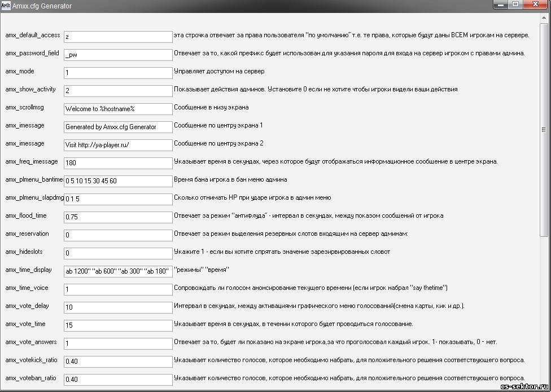Select the amx_vote_time field showing 15
Viewport: 551px width, 392px height.
click(118, 325)
